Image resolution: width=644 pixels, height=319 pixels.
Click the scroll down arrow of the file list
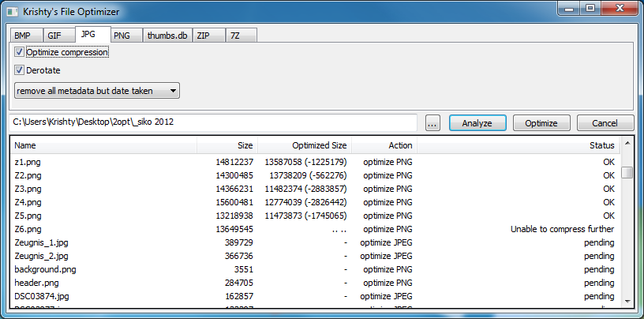point(627,300)
